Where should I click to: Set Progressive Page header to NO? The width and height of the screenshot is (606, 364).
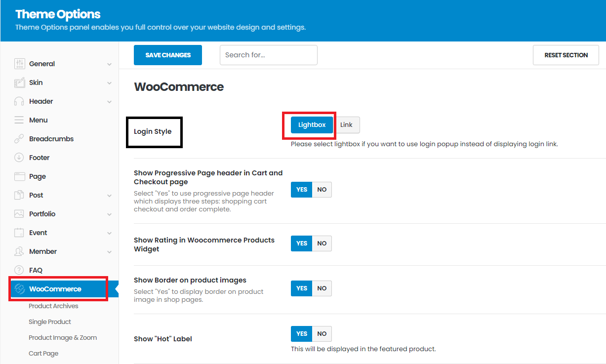pyautogui.click(x=322, y=190)
